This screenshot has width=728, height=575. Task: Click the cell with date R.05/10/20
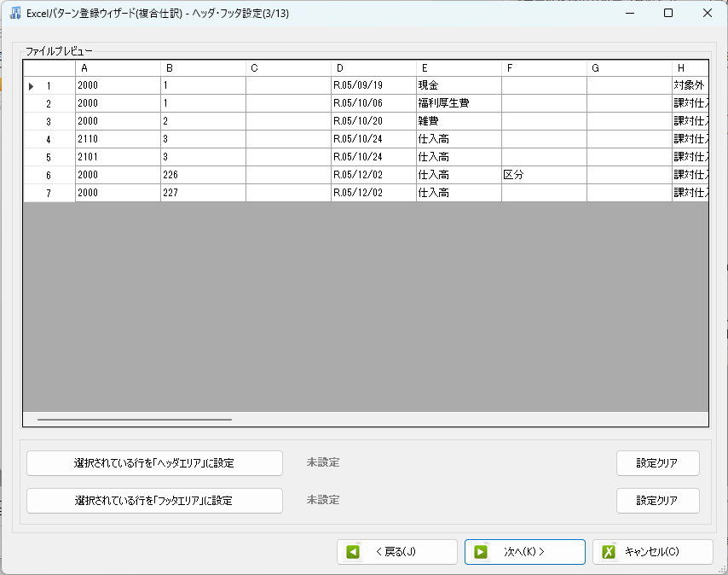pos(373,122)
